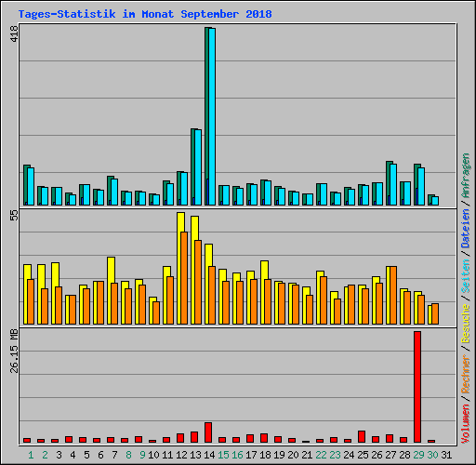Click the chart title 'Tages-Statistik im Monat September 2018'
This screenshot has width=476, height=465.
145,14
